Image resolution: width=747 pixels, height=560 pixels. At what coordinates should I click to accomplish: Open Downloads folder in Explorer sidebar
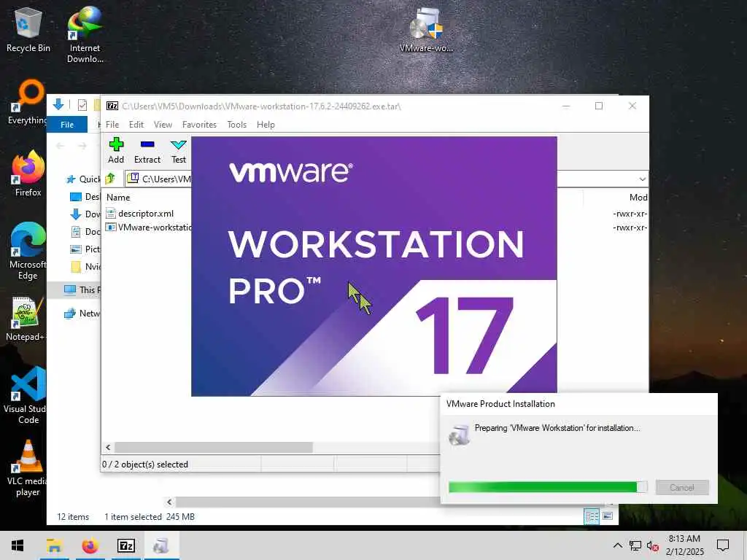tap(85, 214)
